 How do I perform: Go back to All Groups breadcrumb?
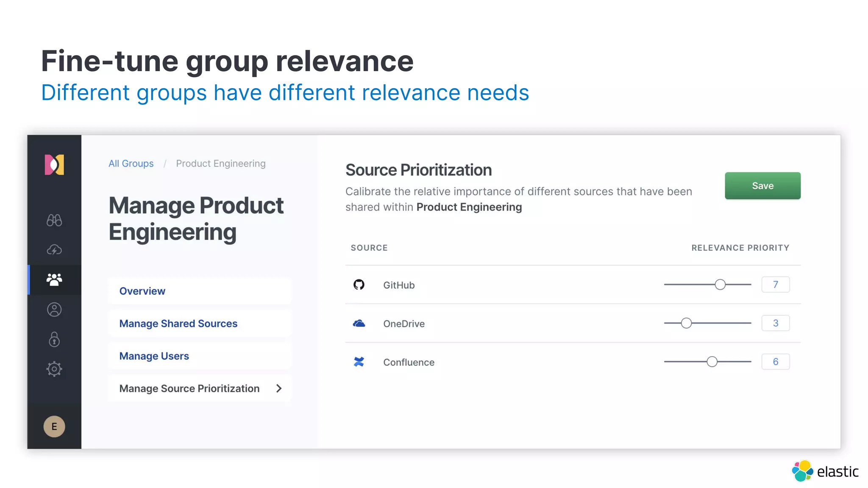[131, 164]
